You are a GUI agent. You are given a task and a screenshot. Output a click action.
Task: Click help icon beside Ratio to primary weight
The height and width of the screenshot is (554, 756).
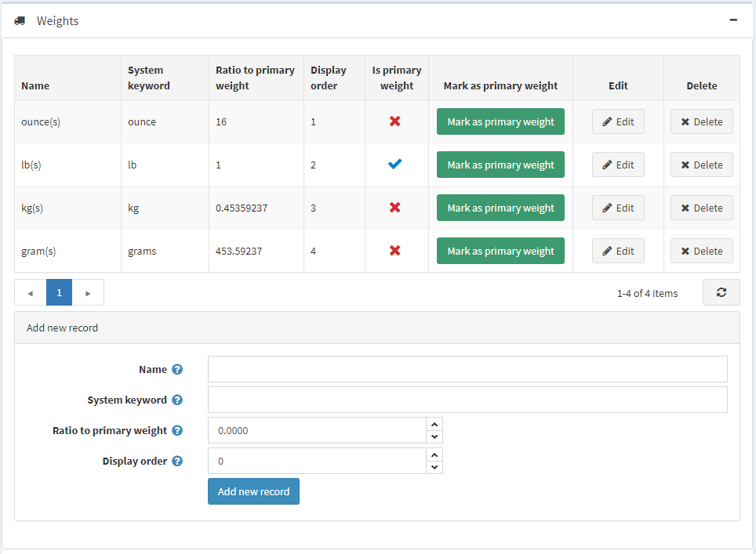(x=177, y=430)
